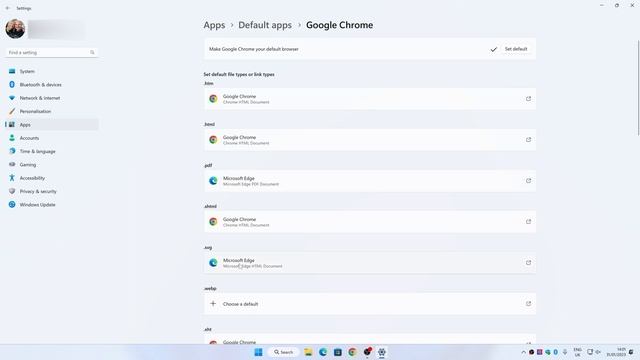This screenshot has height=360, width=640.
Task: Click the Chrome icon on the .html row
Action: pos(213,140)
